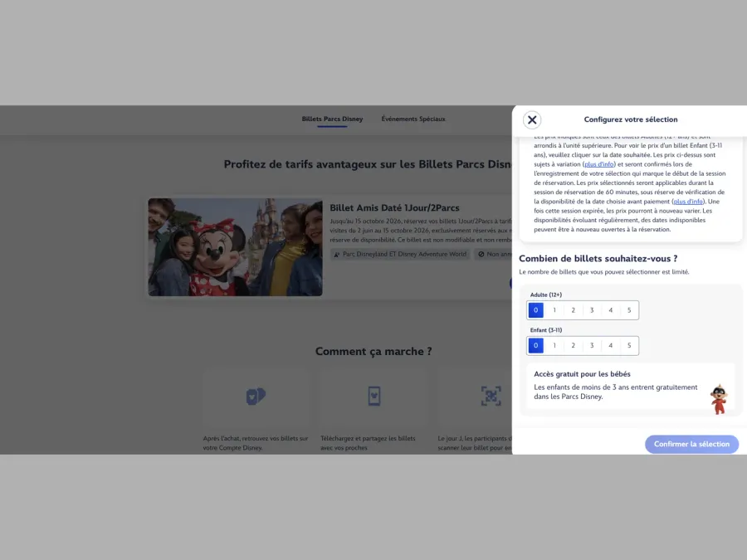Screen dimensions: 747x560
Task: Click the Jack-Jack baby character image
Action: point(719,399)
